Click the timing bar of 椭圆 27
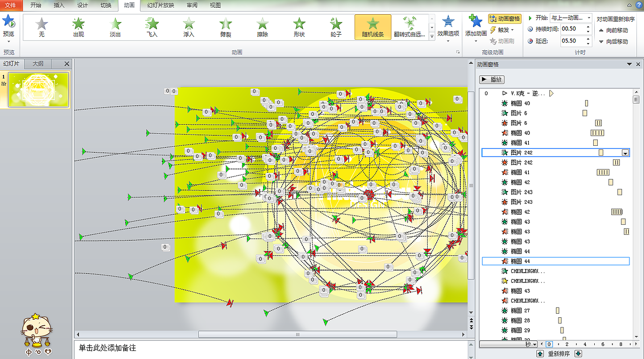This screenshot has width=644, height=359. [x=557, y=311]
